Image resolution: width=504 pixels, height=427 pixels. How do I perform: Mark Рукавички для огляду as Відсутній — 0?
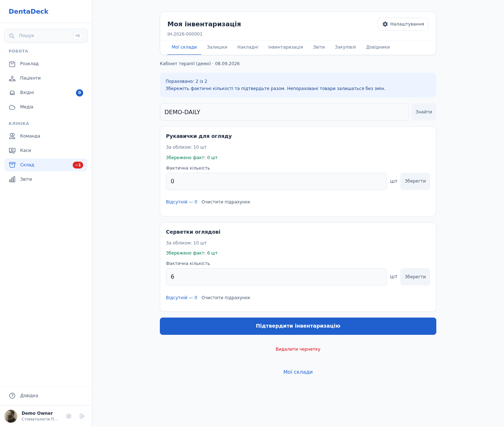[x=181, y=202]
